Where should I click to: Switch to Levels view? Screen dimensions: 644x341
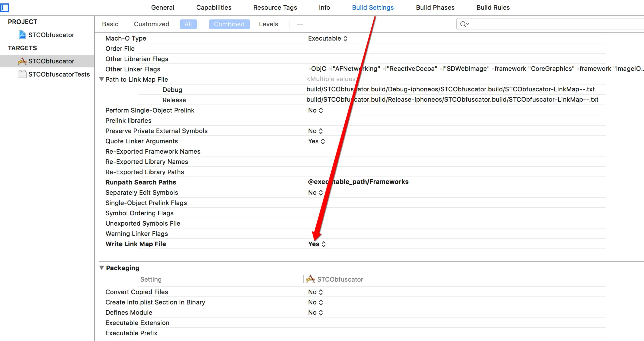click(x=268, y=24)
